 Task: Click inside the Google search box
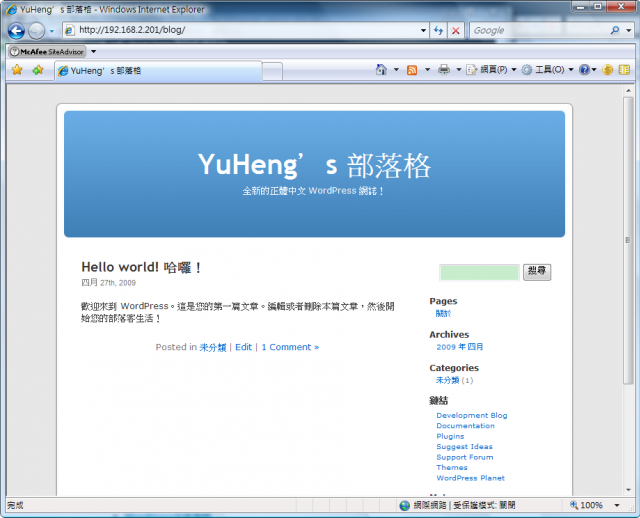(x=539, y=30)
